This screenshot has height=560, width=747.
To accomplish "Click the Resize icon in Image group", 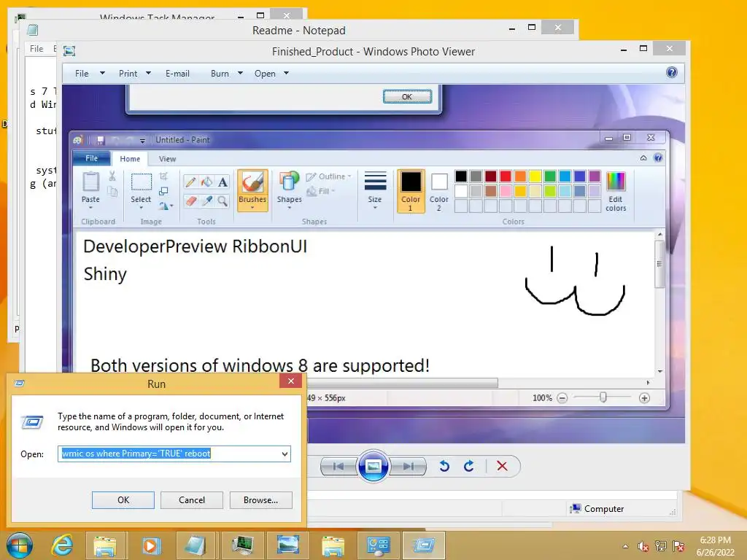I will [163, 191].
